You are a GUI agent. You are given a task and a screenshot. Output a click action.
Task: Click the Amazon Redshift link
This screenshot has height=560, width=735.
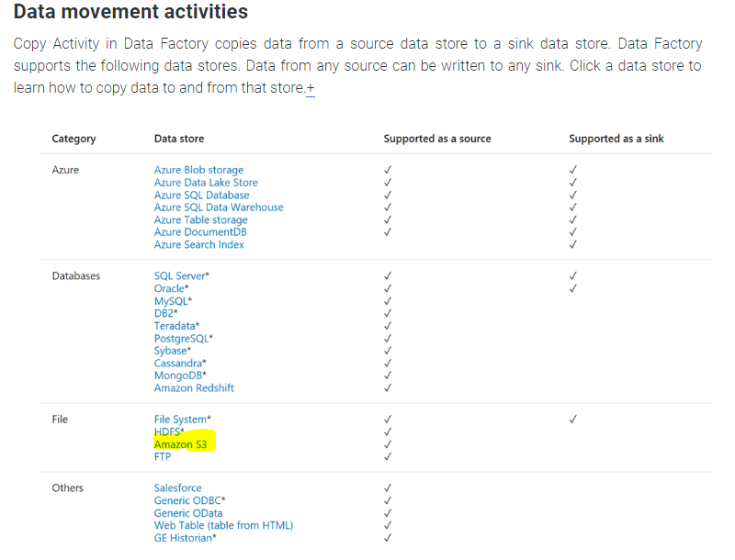tap(194, 388)
